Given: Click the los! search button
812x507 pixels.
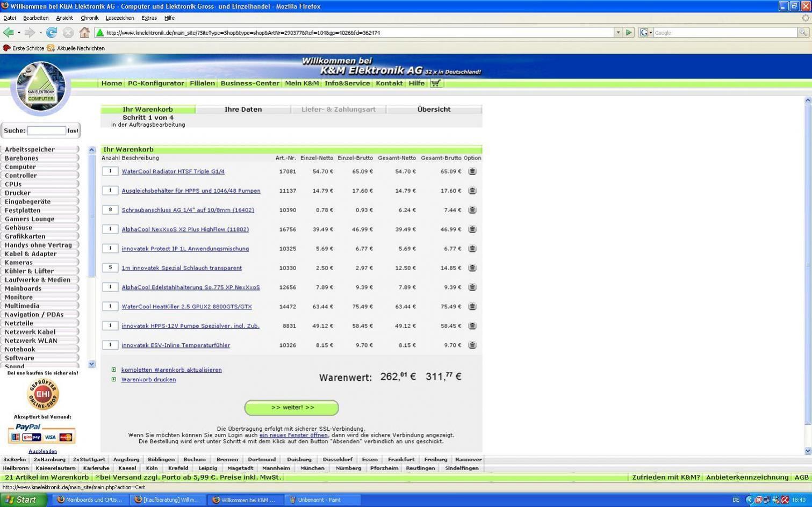Looking at the screenshot, I should 73,131.
